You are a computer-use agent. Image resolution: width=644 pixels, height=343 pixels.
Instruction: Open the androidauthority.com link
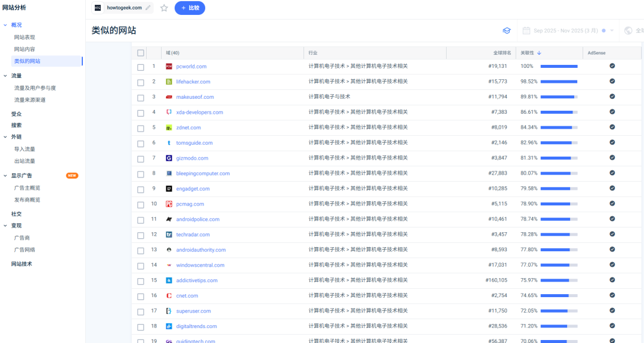(201, 250)
